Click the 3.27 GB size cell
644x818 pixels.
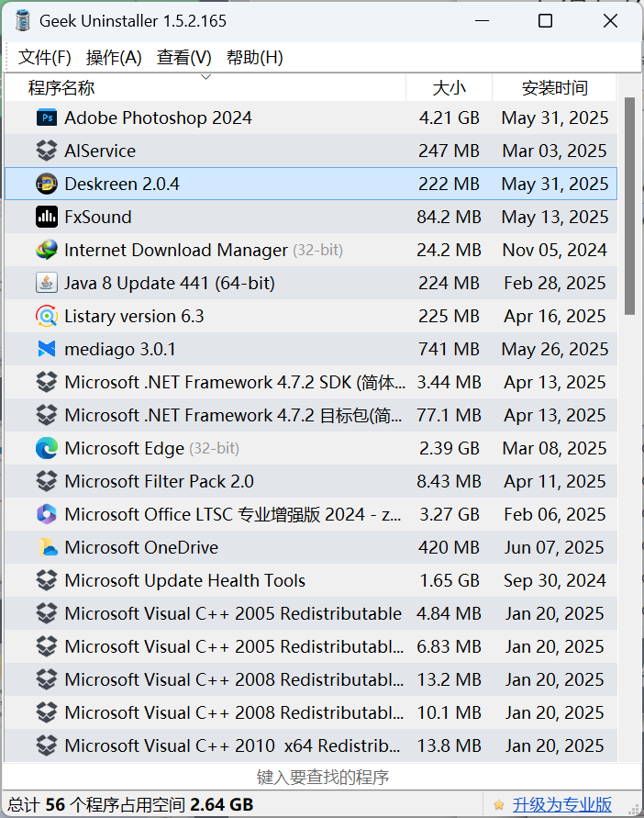coord(450,514)
